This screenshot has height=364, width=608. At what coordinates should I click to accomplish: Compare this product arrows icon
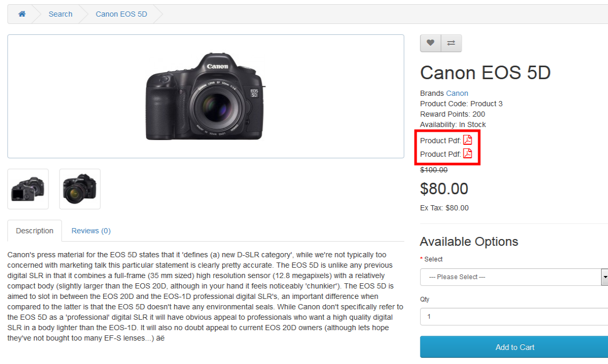[452, 43]
